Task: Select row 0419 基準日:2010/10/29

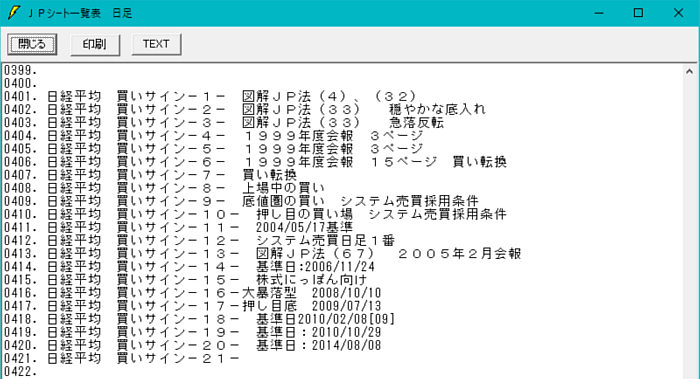Action: point(192,333)
